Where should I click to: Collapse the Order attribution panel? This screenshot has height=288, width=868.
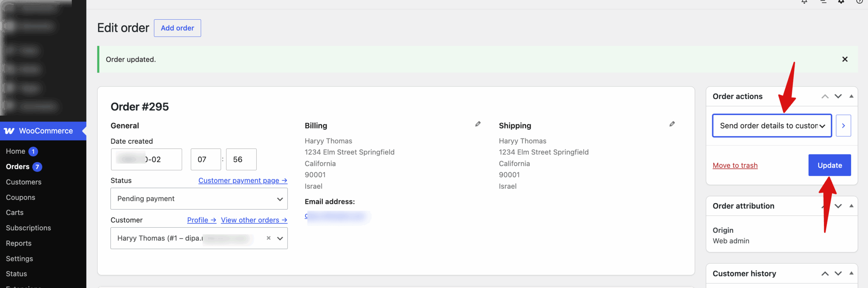(x=851, y=206)
